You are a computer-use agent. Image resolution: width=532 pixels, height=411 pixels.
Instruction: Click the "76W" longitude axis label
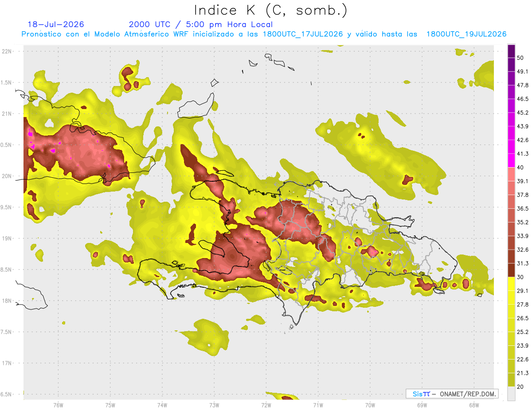[58, 405]
